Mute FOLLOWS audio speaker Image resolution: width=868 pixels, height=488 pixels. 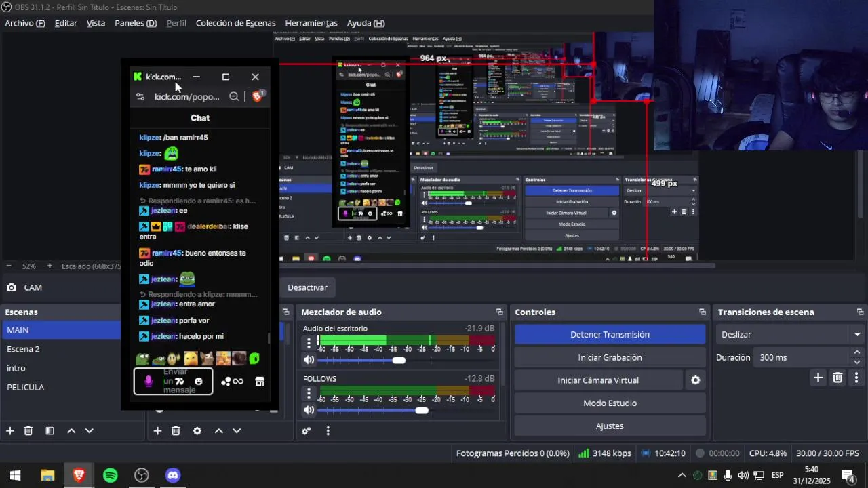click(x=309, y=410)
